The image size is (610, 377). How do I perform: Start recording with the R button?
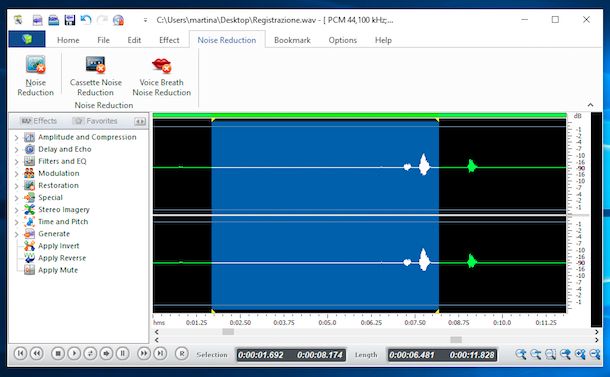tap(181, 354)
